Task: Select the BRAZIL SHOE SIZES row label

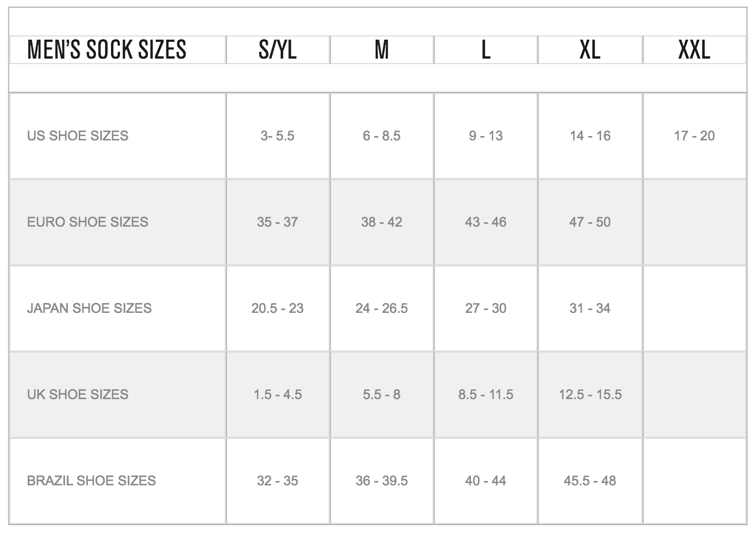Action: [x=91, y=481]
